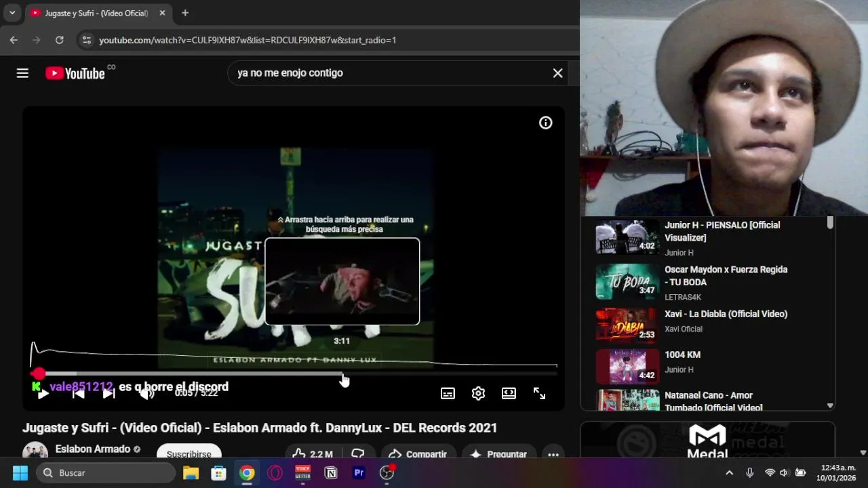Skip to the previous video in player
Screen dimensions: 868x488
click(x=78, y=393)
